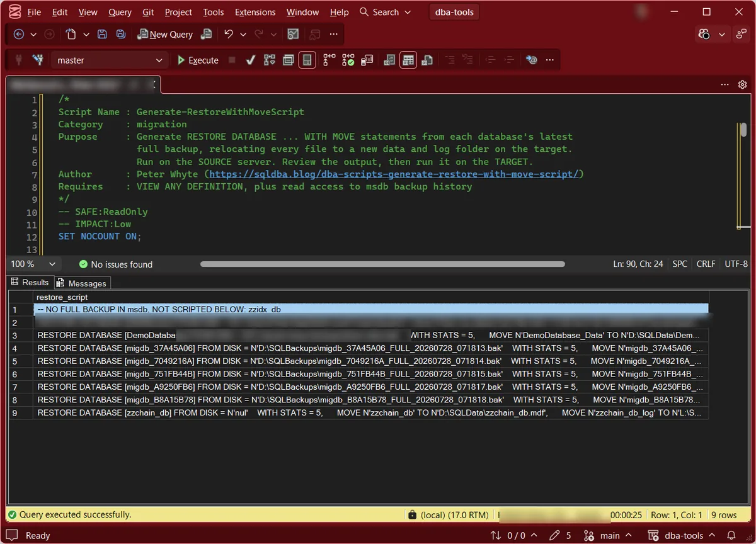Toggle Include Actual Execution Plan
The height and width of the screenshot is (544, 756).
329,60
